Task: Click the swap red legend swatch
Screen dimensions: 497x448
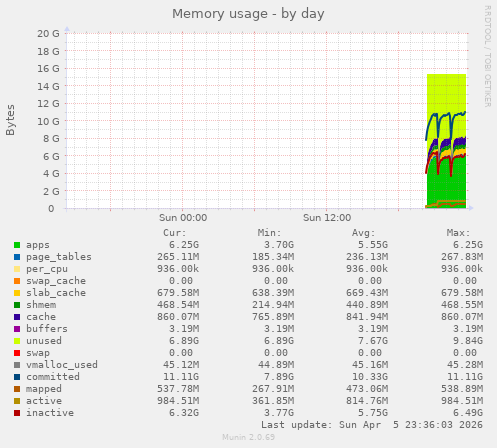Action: pyautogui.click(x=17, y=353)
